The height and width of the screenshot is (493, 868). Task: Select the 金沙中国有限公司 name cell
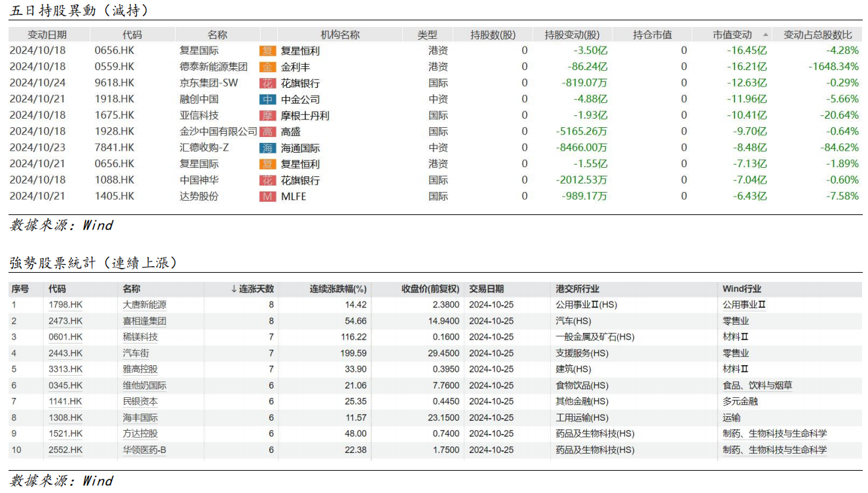coord(219,132)
